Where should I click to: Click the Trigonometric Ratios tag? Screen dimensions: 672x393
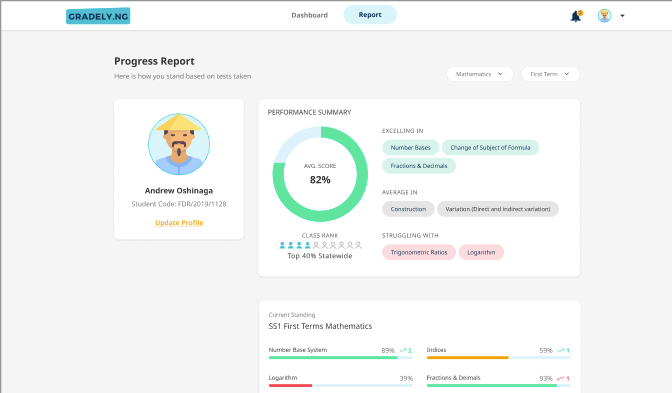(419, 252)
